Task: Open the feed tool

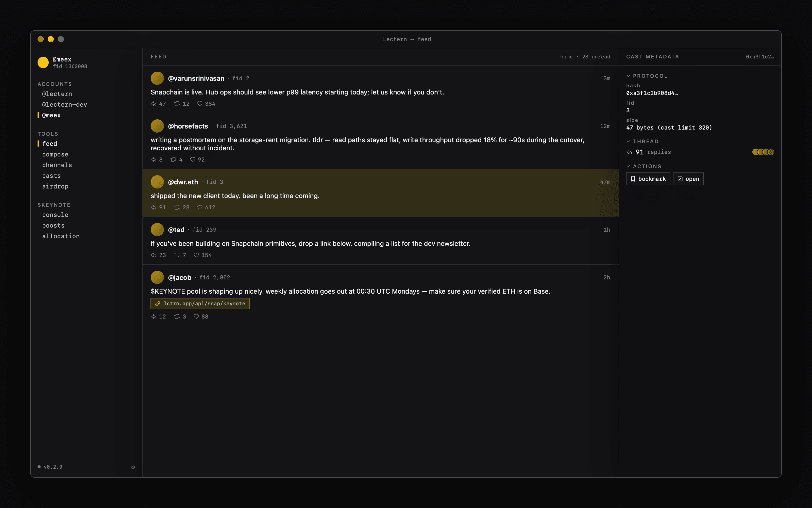Action: coord(50,144)
